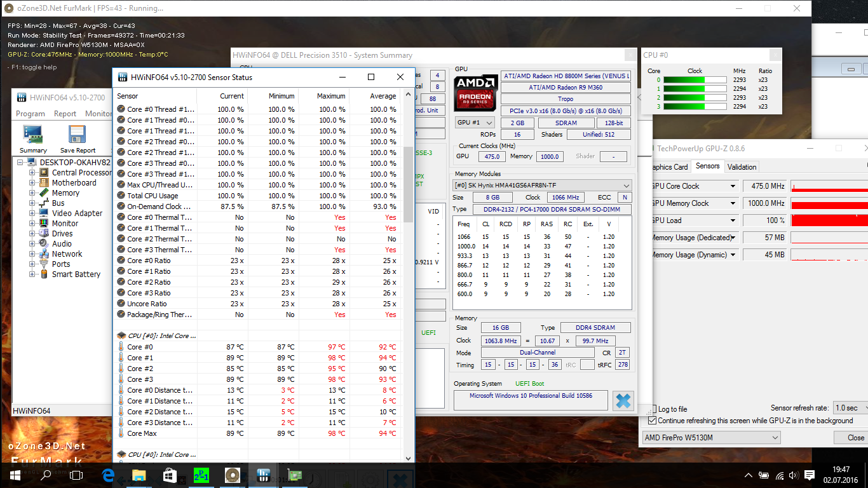The width and height of the screenshot is (868, 488).
Task: Select the Audio speaker icon in the tree
Action: [x=44, y=244]
